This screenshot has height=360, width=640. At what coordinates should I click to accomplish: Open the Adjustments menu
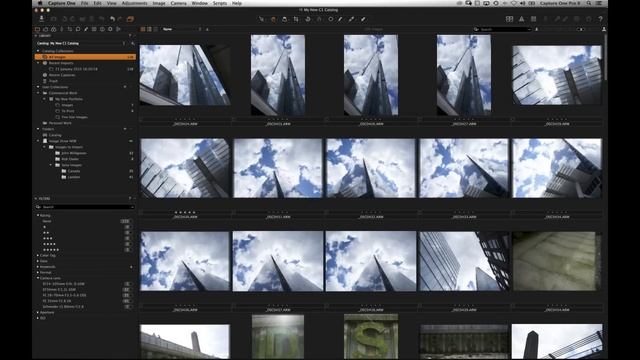134,3
